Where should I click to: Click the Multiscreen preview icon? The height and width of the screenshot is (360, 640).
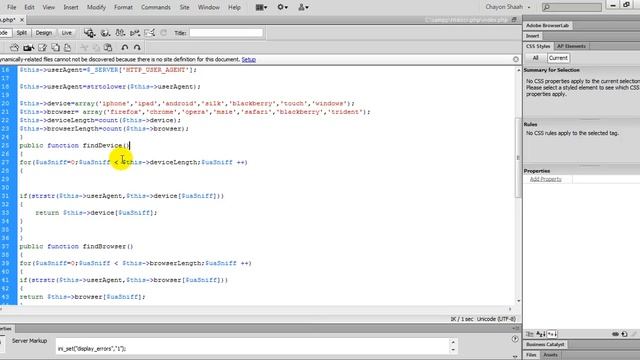(89, 33)
